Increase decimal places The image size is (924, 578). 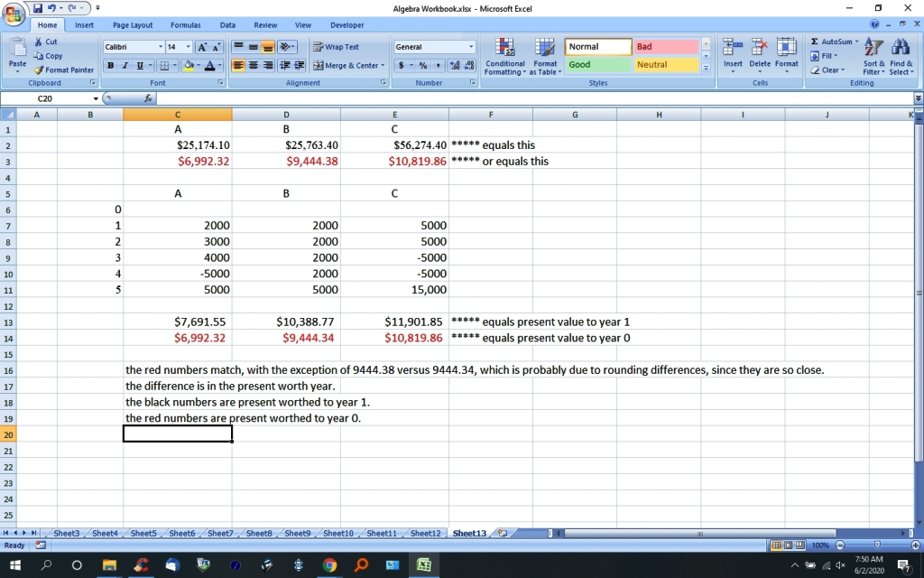(455, 65)
